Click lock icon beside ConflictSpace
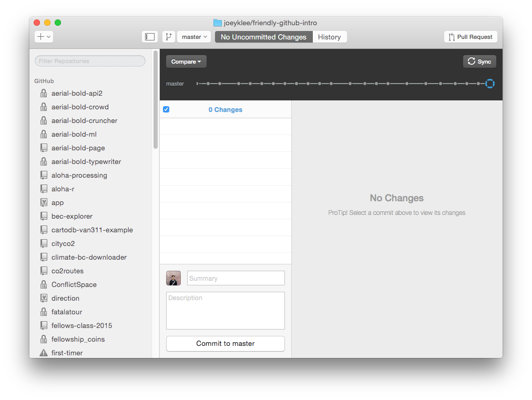532x400 pixels. pyautogui.click(x=44, y=284)
